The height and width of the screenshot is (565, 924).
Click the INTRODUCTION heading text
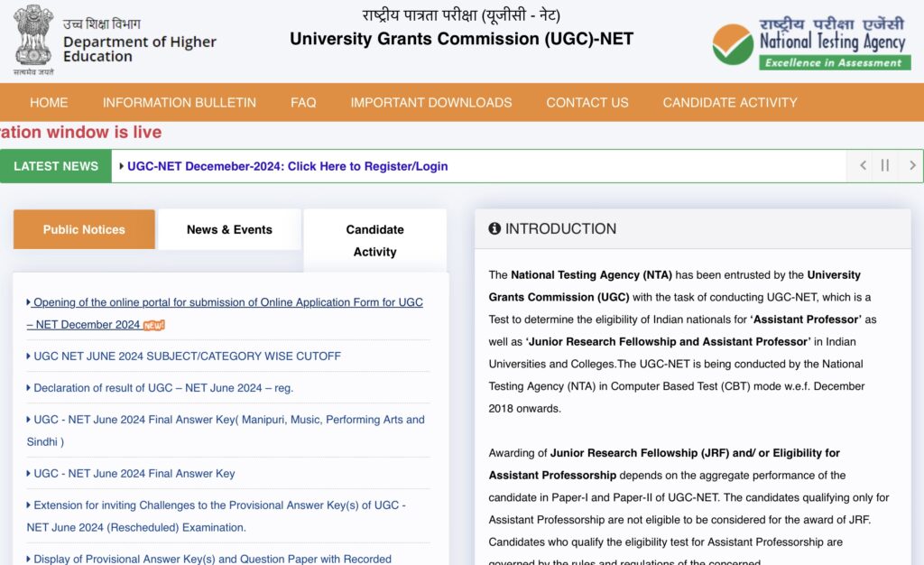point(560,228)
